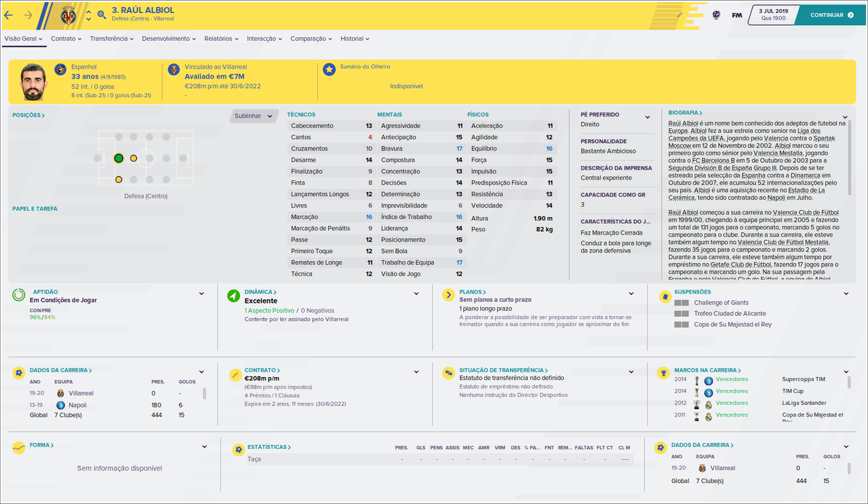The height and width of the screenshot is (504, 868).
Task: Open the Pé Preferido dropdown arrow
Action: click(x=648, y=117)
